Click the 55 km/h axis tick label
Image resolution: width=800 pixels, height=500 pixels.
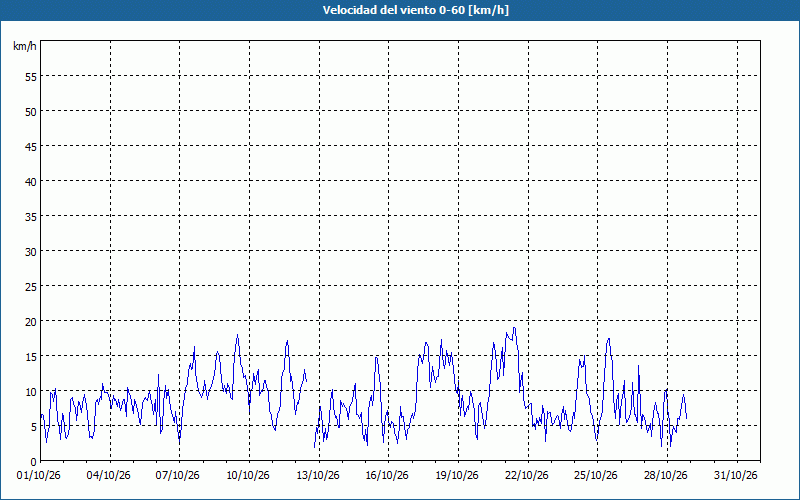31,77
